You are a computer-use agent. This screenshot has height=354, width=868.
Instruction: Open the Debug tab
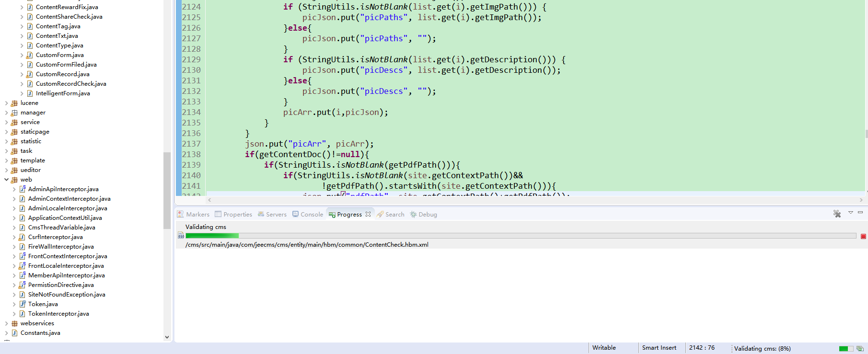[423, 215]
